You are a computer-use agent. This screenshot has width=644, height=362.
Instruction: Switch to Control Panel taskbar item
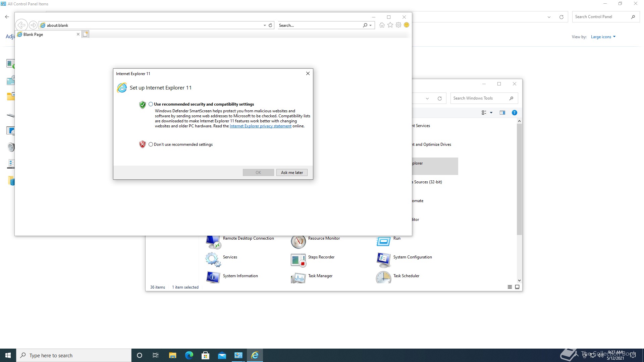coord(238,355)
